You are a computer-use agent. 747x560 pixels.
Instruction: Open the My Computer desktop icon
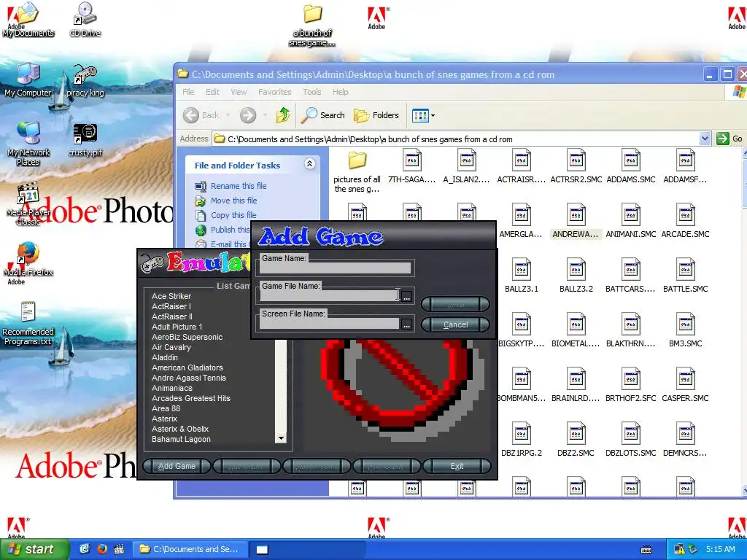tap(28, 80)
